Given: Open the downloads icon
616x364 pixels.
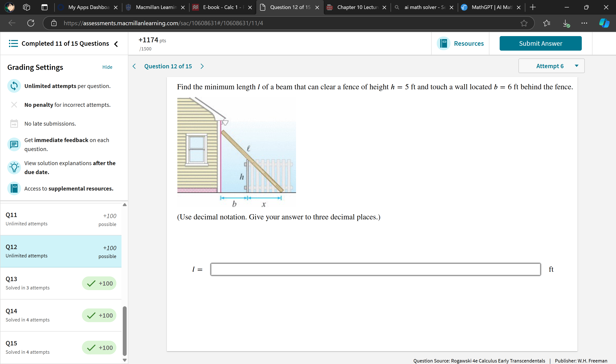Looking at the screenshot, I should click(x=566, y=23).
